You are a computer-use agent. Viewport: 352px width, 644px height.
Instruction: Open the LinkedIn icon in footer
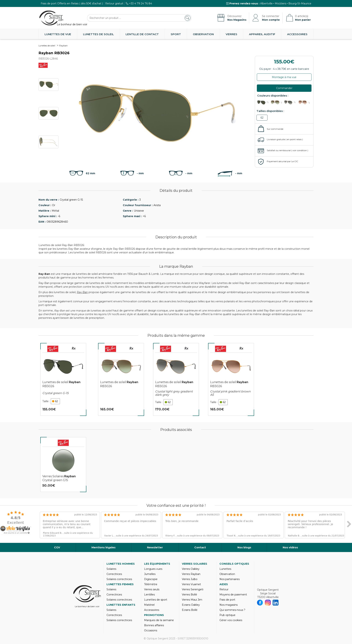(x=275, y=603)
